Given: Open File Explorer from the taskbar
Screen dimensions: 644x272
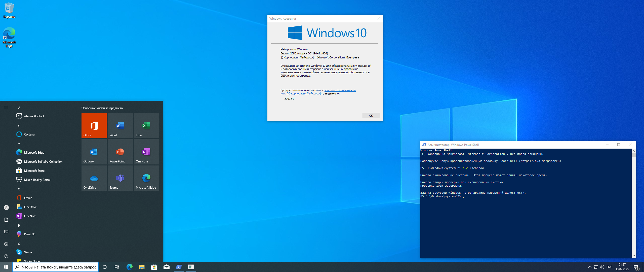Looking at the screenshot, I should pyautogui.click(x=142, y=267).
